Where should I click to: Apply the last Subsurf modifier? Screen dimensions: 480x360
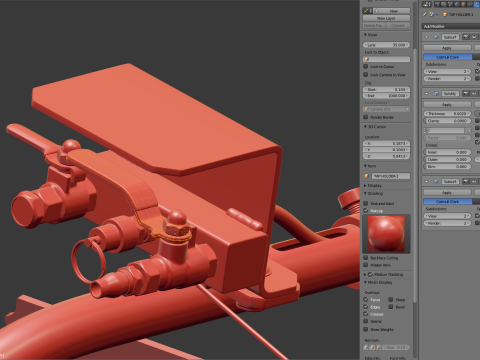(447, 192)
